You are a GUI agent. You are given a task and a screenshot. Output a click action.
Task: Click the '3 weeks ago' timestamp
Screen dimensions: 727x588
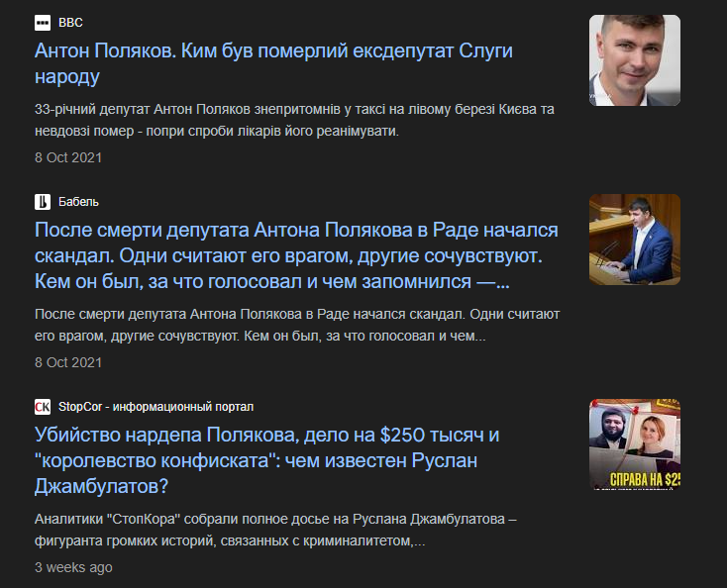click(x=73, y=567)
